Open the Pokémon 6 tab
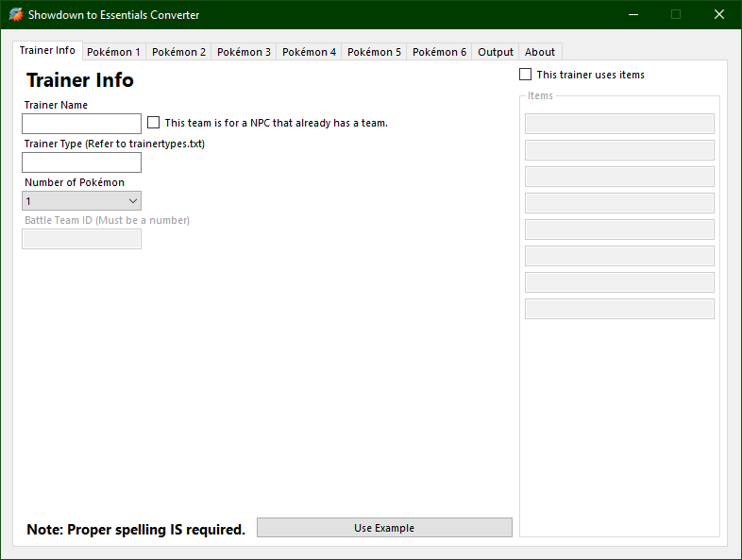Image resolution: width=742 pixels, height=560 pixels. [439, 52]
